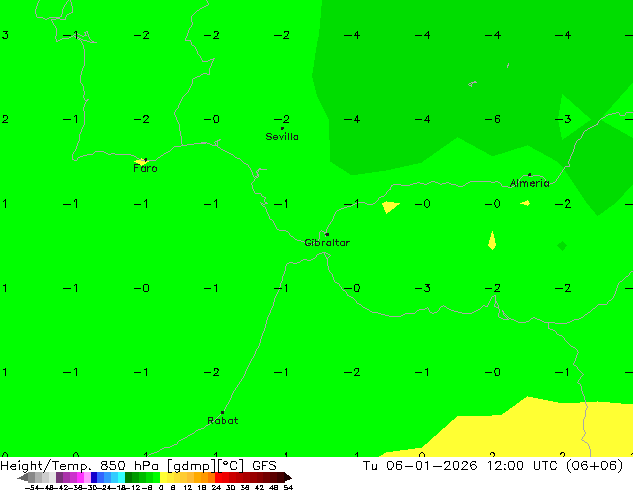
Task: Select the Gibraltar location dot
Action: click(327, 234)
